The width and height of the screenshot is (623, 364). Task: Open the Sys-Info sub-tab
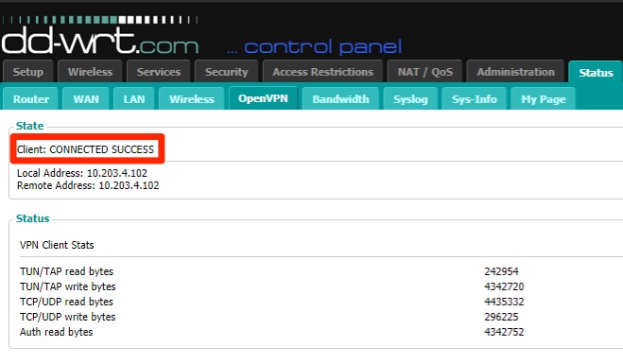pyautogui.click(x=474, y=99)
